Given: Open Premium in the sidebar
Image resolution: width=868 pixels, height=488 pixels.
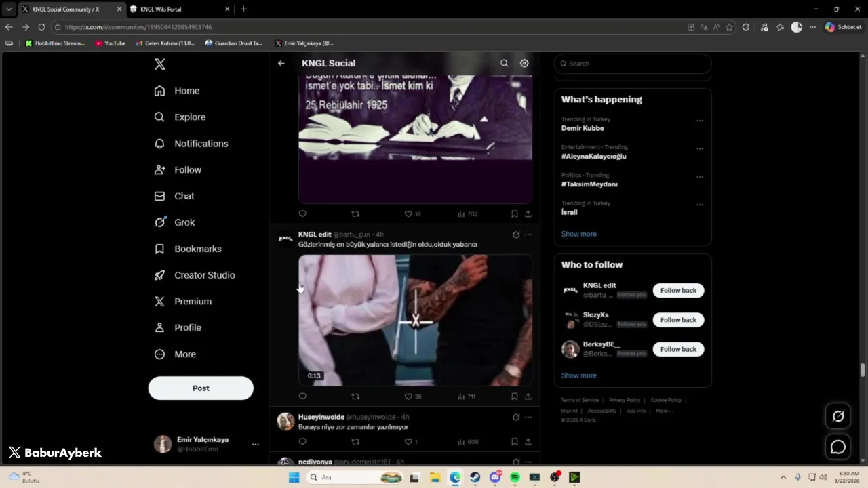Looking at the screenshot, I should [x=183, y=302].
